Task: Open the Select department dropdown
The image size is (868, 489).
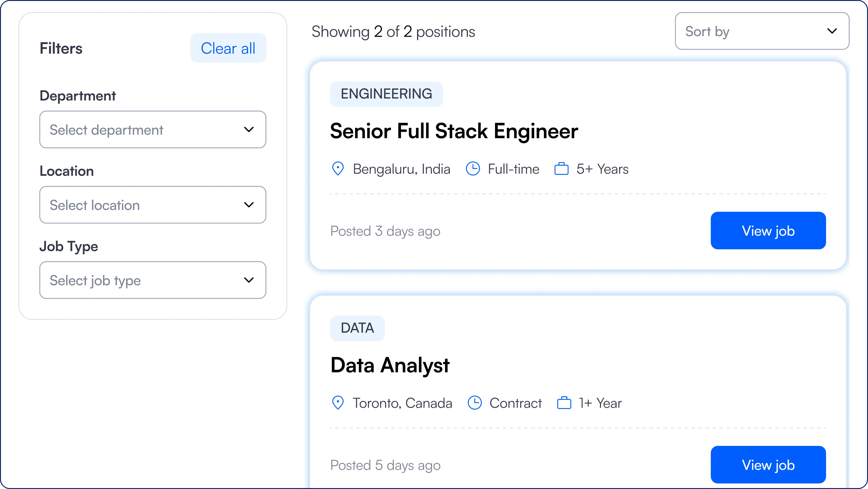Action: tap(152, 129)
